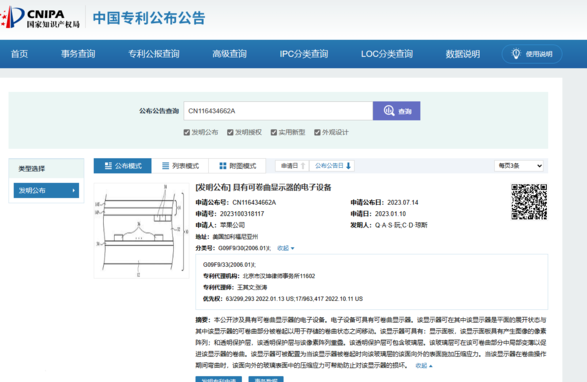Image resolution: width=587 pixels, height=382 pixels.
Task: Open the patent QR code image
Action: 529,201
